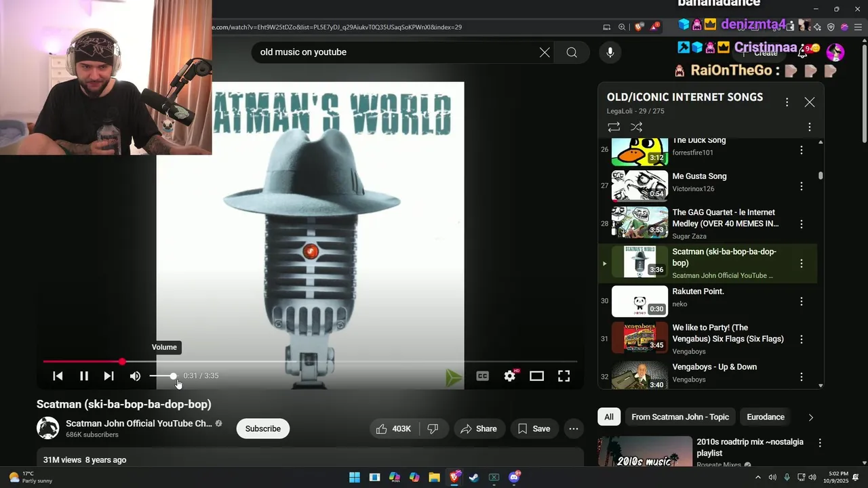The image size is (868, 488).
Task: Open options for The Duck Song
Action: [801, 150]
